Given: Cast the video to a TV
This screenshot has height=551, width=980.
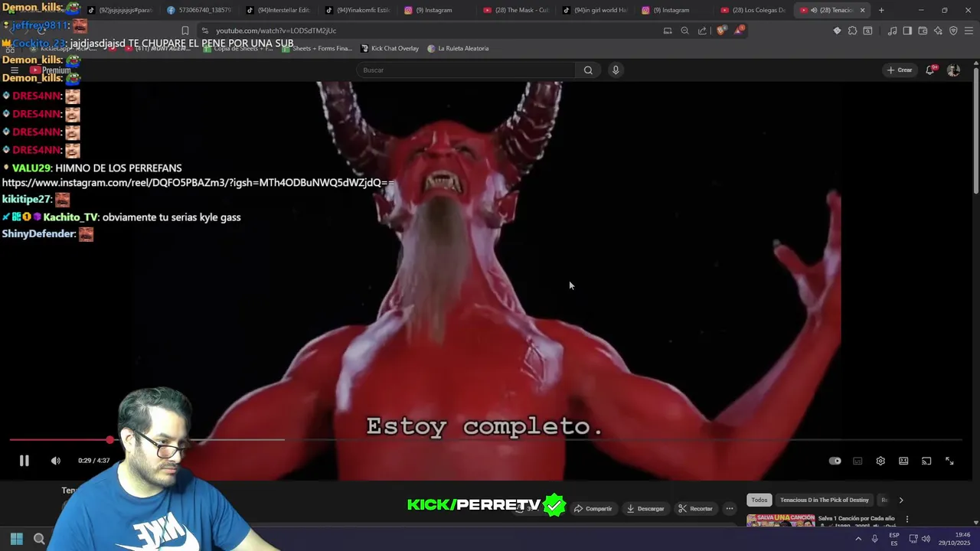Looking at the screenshot, I should point(926,461).
